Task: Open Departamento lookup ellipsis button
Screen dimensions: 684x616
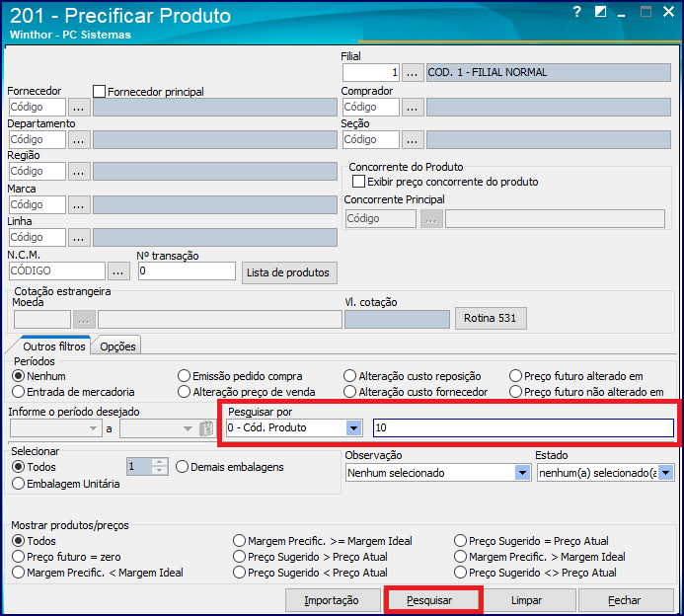Action: coord(79,140)
